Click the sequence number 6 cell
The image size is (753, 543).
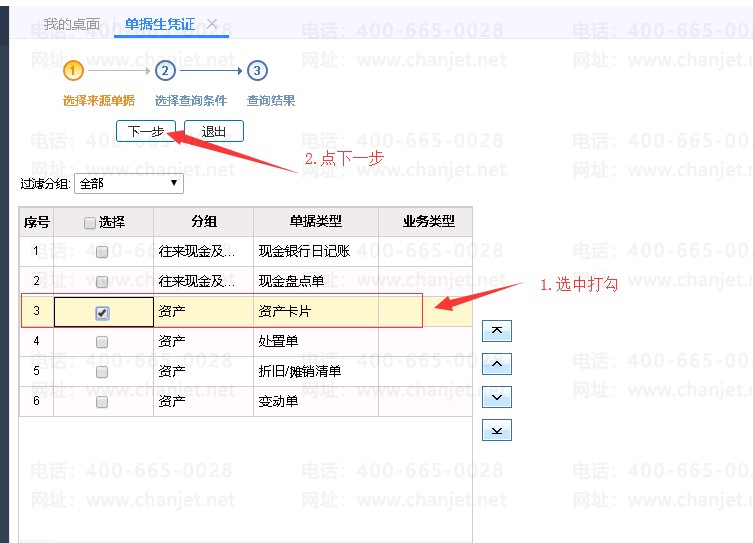[36, 401]
